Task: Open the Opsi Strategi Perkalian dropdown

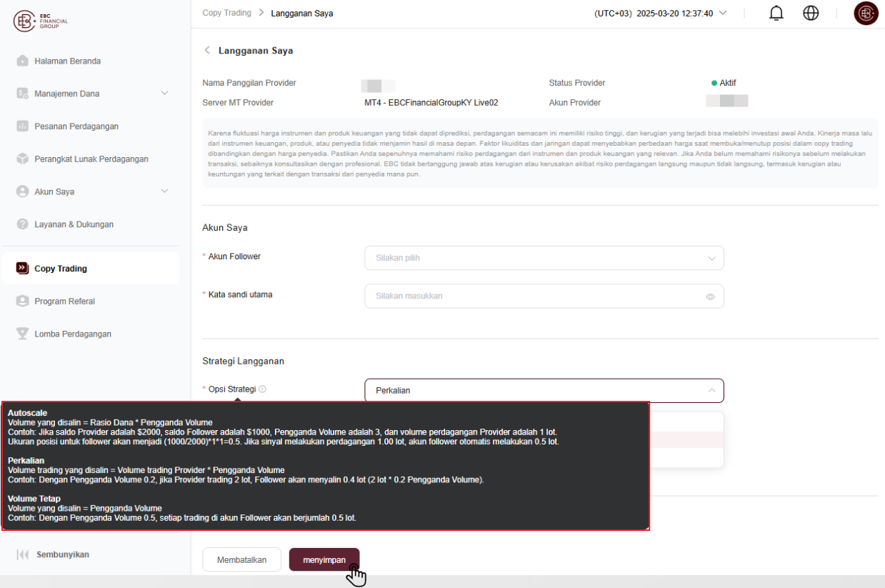Action: (x=544, y=390)
